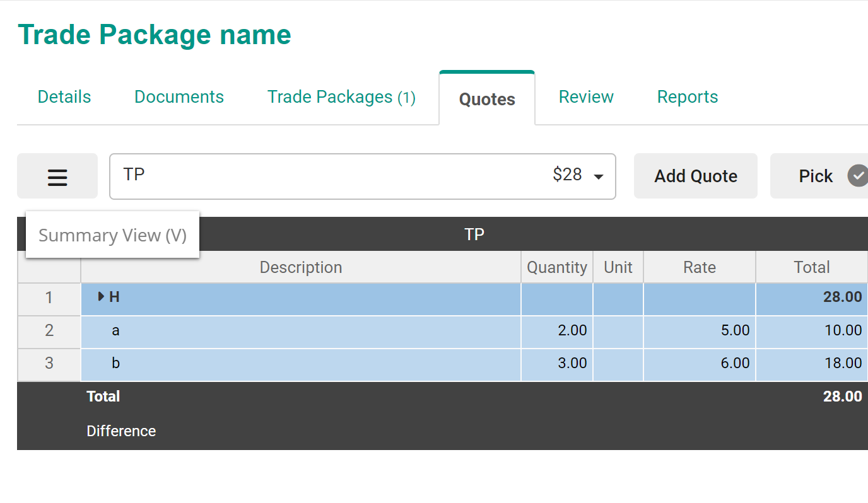Click description cell for item b
The width and height of the screenshot is (868, 503).
301,363
